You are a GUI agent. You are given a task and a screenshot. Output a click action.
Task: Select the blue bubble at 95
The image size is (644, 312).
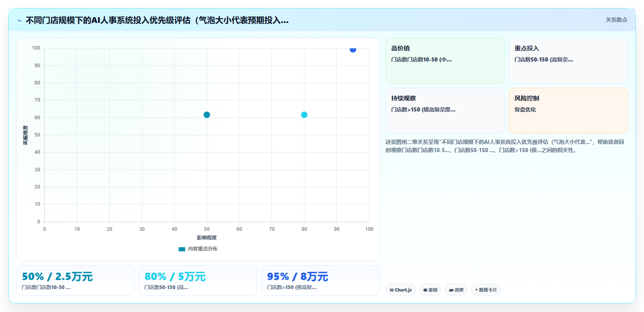353,49
